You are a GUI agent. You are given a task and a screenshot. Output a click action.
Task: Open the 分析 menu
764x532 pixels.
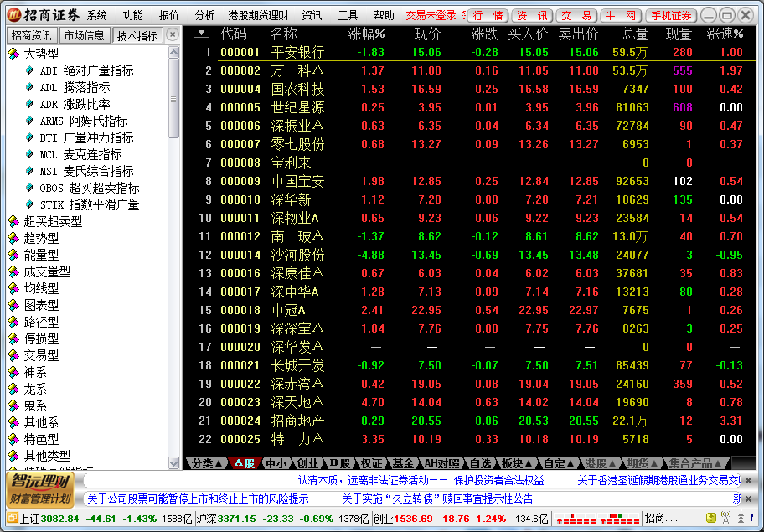[204, 15]
